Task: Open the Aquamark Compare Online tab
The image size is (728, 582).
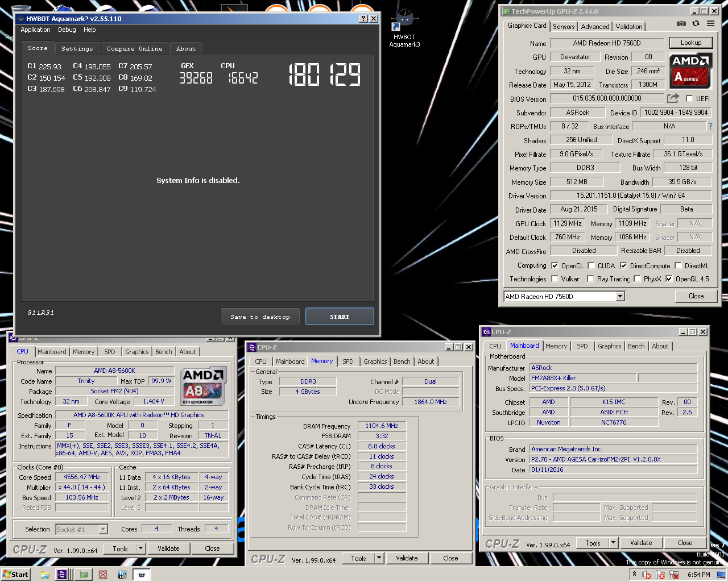Action: (x=135, y=49)
